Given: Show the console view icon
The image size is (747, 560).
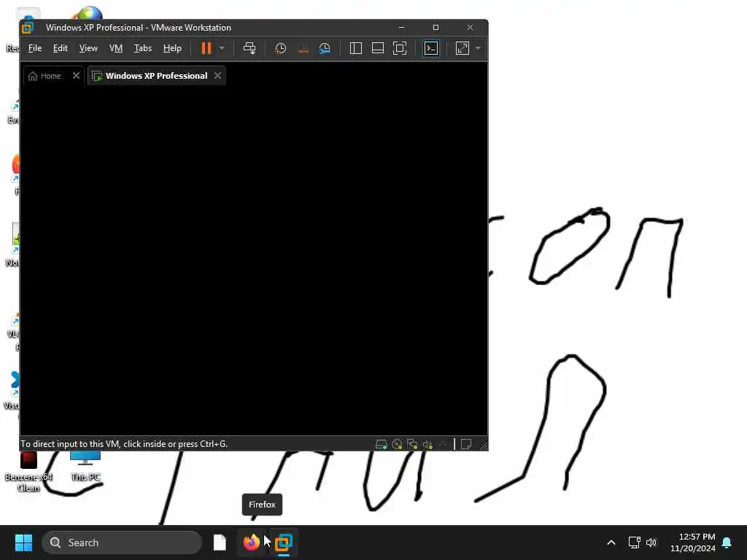Looking at the screenshot, I should (430, 48).
